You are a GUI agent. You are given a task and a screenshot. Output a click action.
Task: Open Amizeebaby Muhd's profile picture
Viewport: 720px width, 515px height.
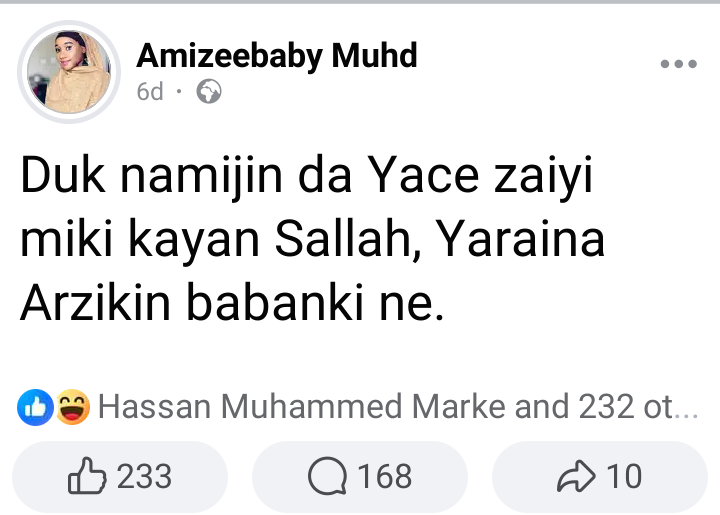point(69,72)
